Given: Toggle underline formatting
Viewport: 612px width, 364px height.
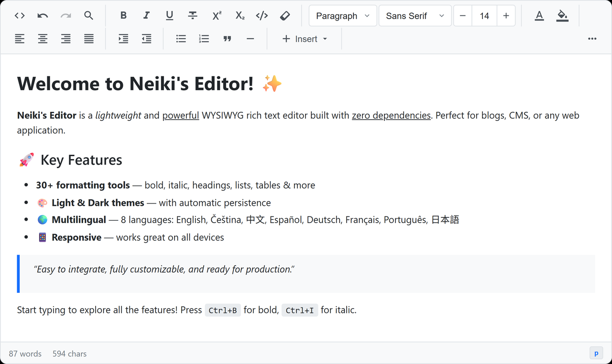Looking at the screenshot, I should (x=169, y=16).
